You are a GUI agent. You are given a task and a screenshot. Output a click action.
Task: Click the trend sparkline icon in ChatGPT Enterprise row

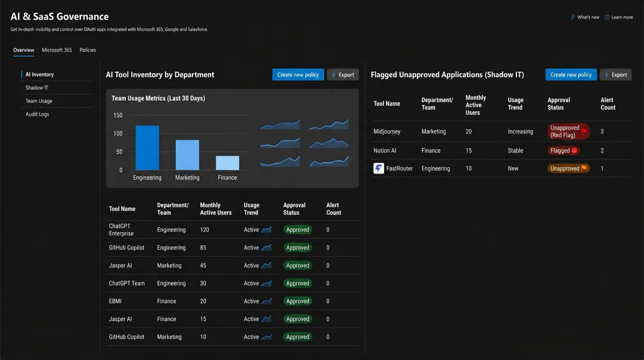(x=267, y=230)
